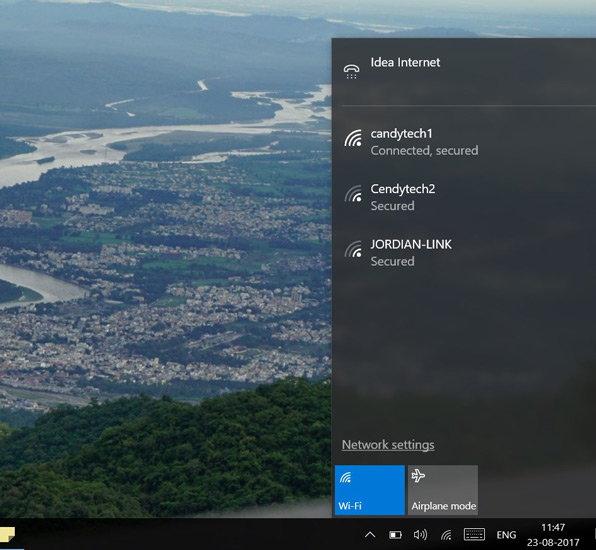Select the Idea Internet connection
This screenshot has width=596, height=550.
click(464, 71)
